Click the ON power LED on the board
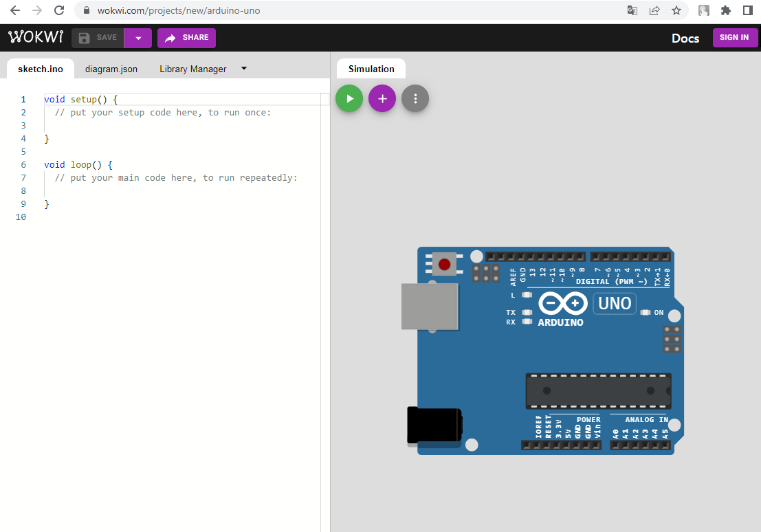Image resolution: width=761 pixels, height=532 pixels. tap(646, 312)
